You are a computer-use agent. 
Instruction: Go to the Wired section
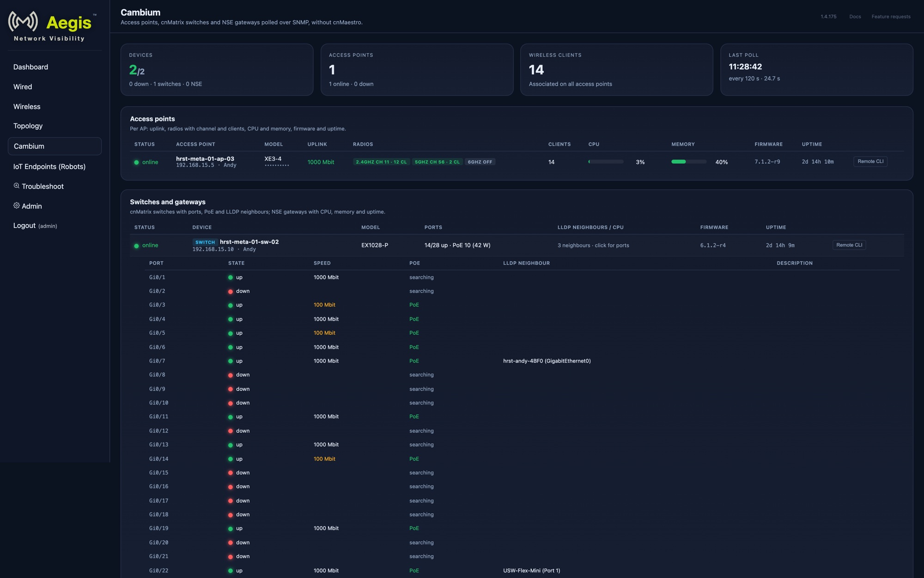[23, 87]
